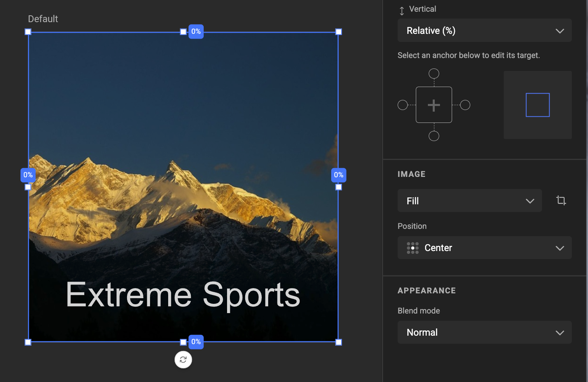Click the bottom-right corner resize handle
588x382 pixels.
[x=339, y=342]
